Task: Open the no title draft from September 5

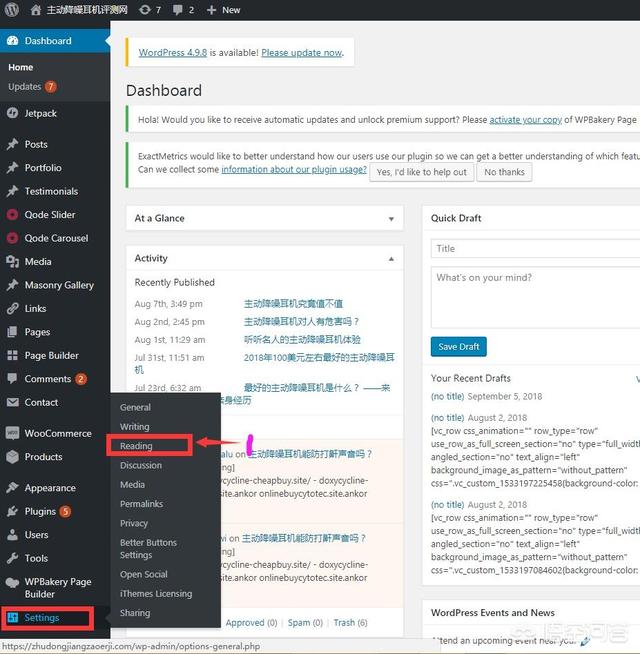Action: [447, 396]
